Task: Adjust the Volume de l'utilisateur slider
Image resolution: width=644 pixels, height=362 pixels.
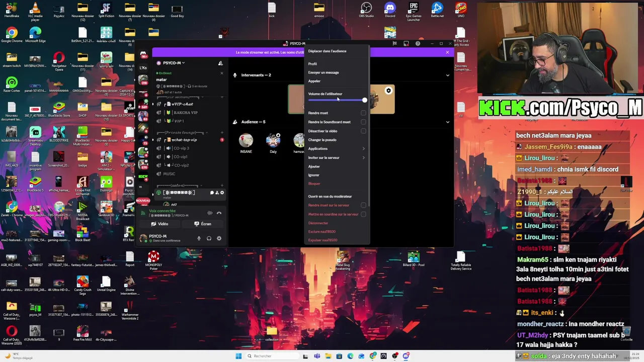Action: coord(337,100)
